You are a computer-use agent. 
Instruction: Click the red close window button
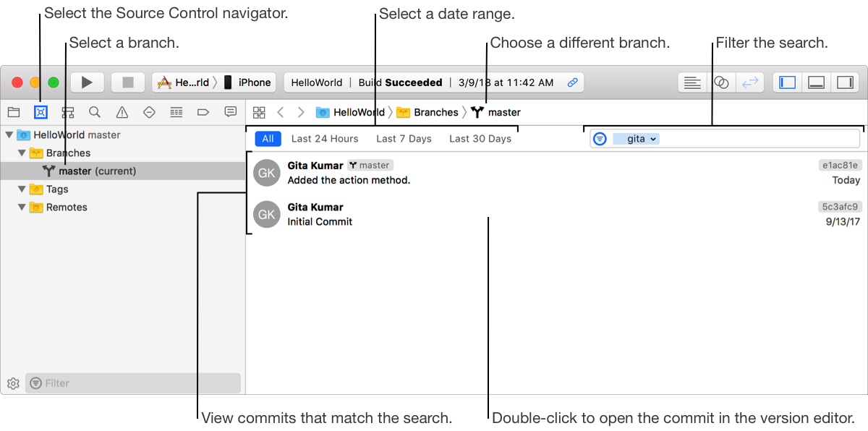coord(18,82)
